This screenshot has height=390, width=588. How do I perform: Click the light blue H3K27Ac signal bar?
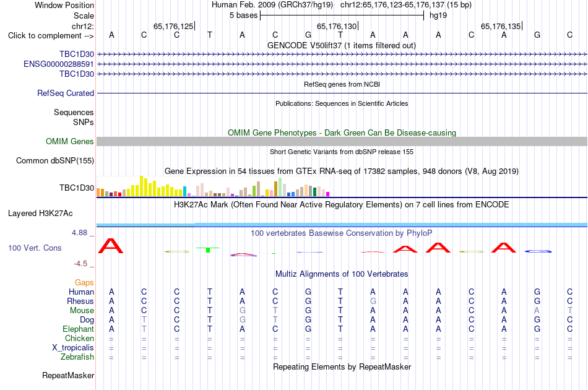(342, 225)
